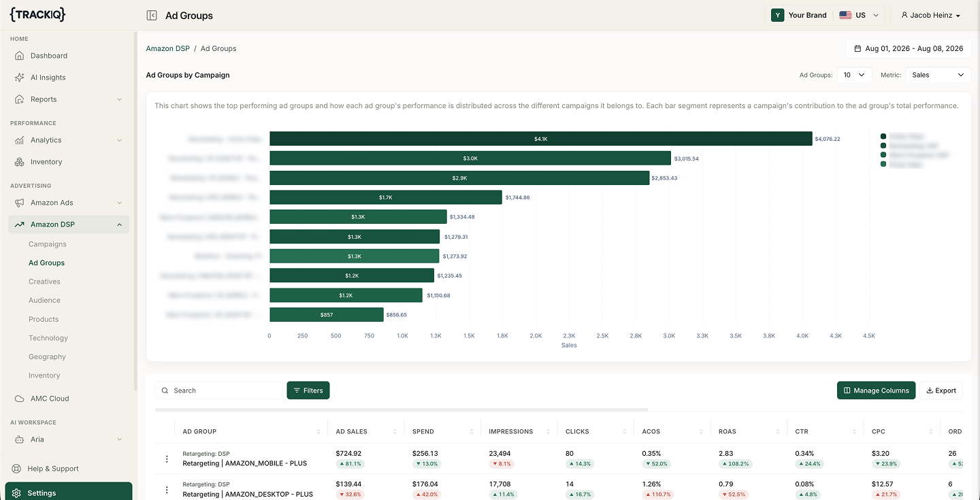Select Campaigns under Amazon DSP
Screen dimensions: 980x500
click(x=48, y=244)
